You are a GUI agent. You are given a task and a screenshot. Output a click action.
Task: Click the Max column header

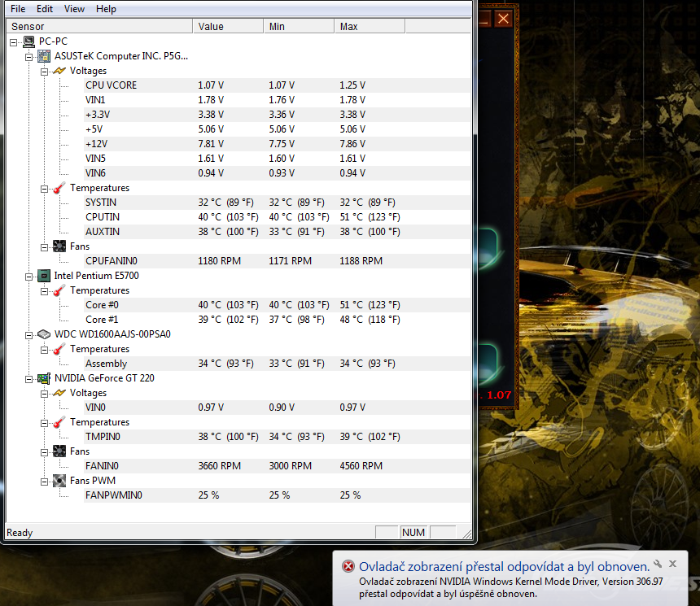pyautogui.click(x=370, y=26)
